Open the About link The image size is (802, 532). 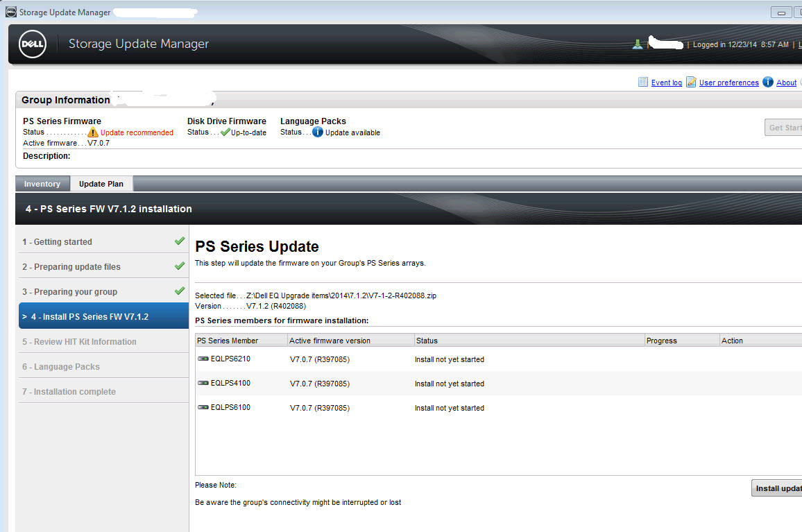[786, 83]
